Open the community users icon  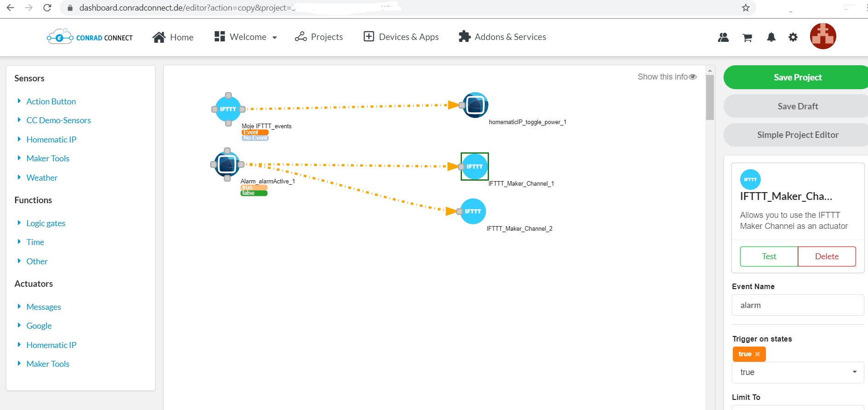point(723,37)
